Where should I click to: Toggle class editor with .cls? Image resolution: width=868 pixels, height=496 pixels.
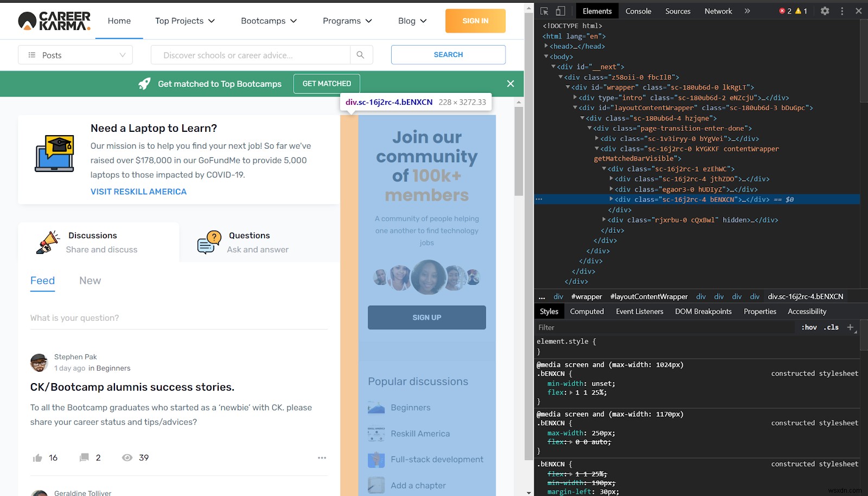[831, 327]
